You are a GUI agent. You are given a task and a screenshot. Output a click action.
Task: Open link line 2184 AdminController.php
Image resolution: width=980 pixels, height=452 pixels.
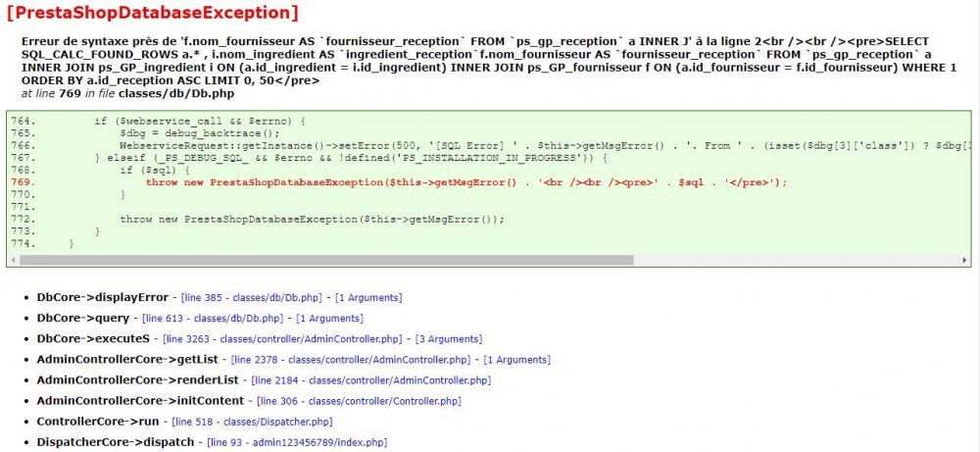tap(371, 380)
